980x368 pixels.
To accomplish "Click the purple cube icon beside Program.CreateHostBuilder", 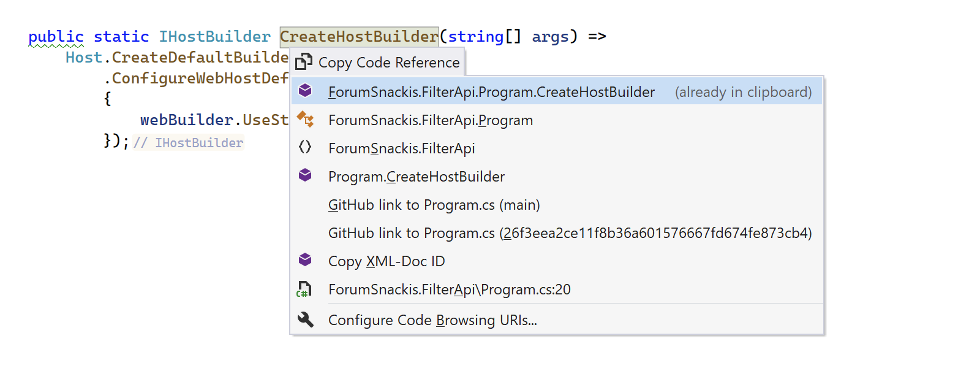I will coord(305,175).
